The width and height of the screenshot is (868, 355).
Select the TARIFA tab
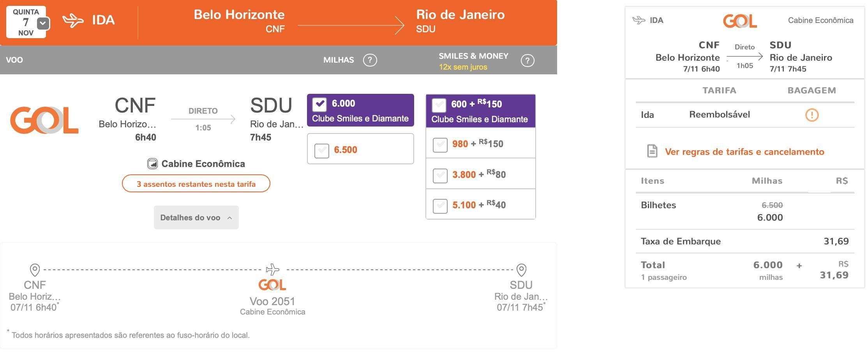[x=719, y=91]
